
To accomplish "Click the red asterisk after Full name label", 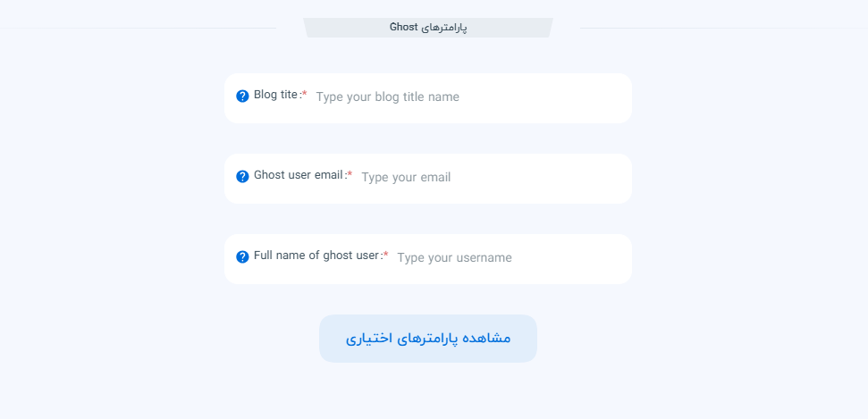I will 385,256.
